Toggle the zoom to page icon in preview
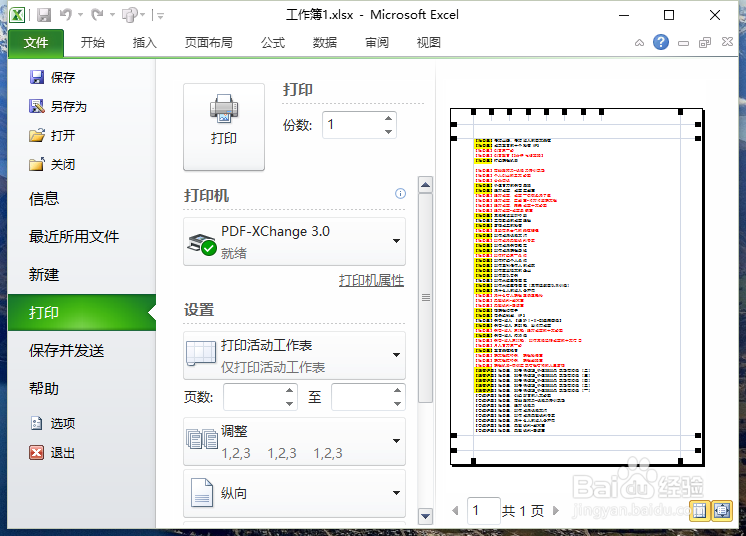The image size is (746, 536). pos(722,511)
